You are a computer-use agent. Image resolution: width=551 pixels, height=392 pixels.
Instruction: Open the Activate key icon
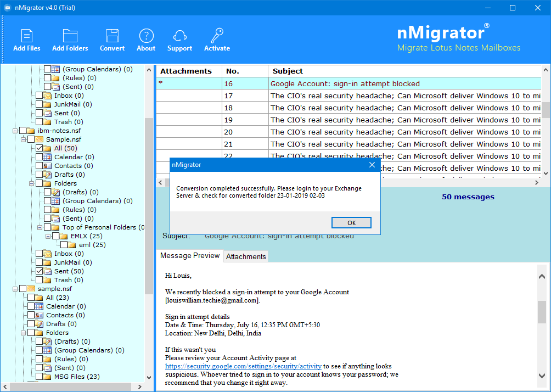(x=217, y=36)
